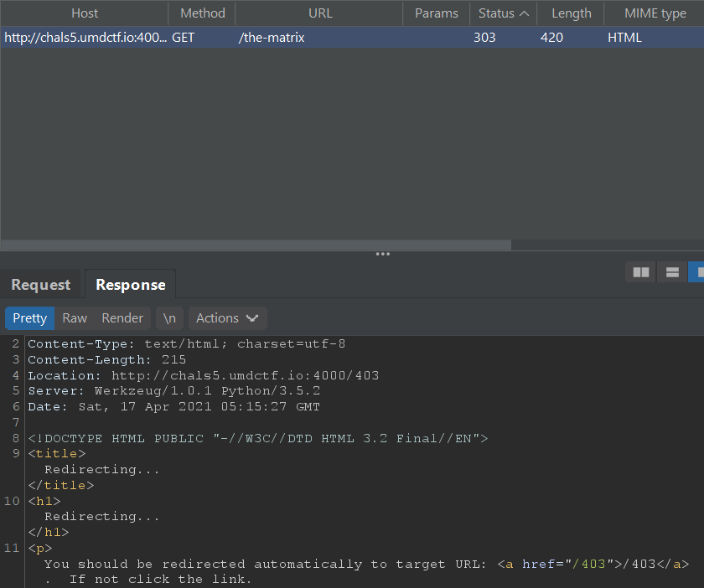Click the DOCTYPE declaration line
Viewport: 704px width, 588px height.
tap(258, 438)
